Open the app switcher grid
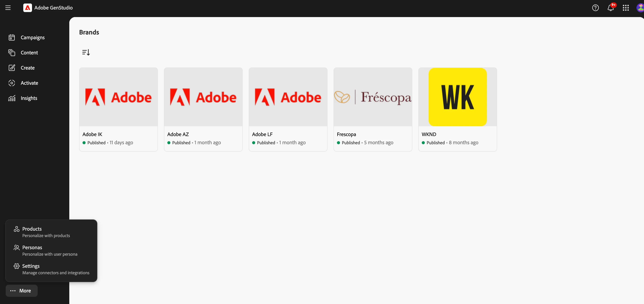 pos(626,8)
